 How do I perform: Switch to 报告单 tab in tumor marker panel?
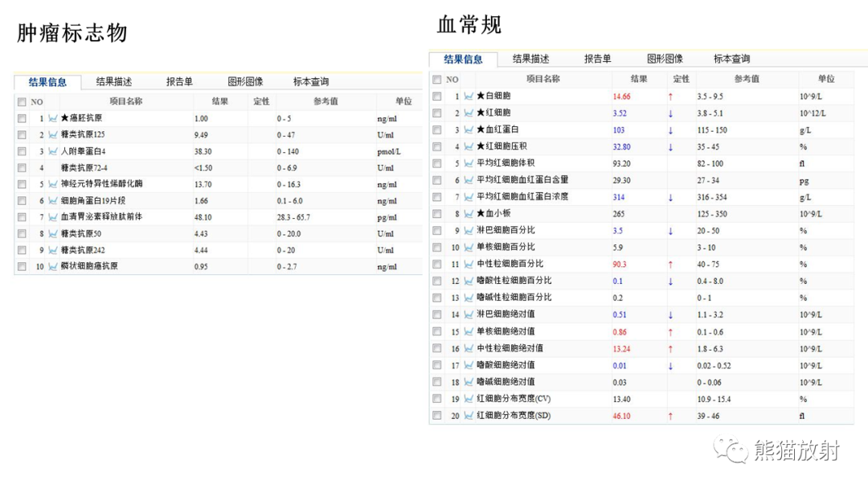coord(179,82)
